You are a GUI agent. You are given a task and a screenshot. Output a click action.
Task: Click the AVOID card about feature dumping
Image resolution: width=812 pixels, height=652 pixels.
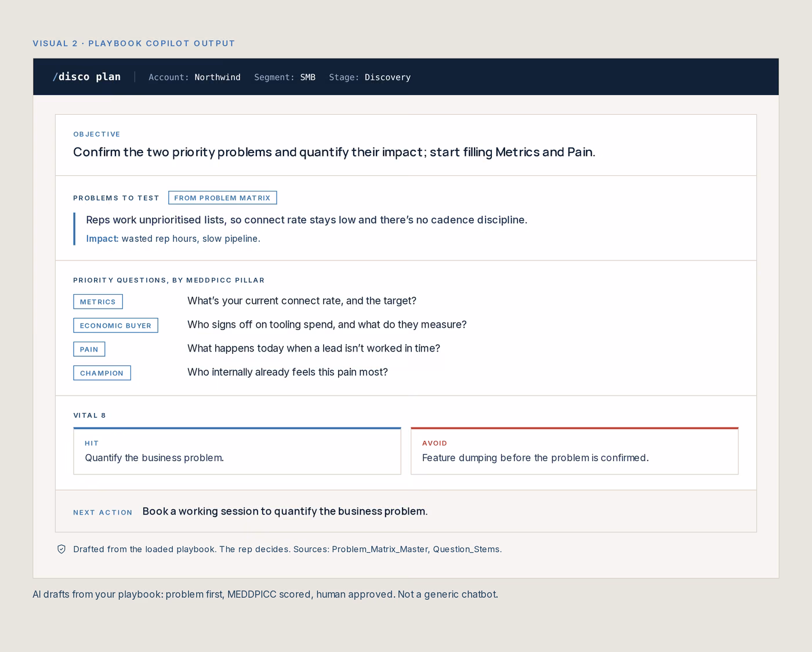[x=575, y=451]
